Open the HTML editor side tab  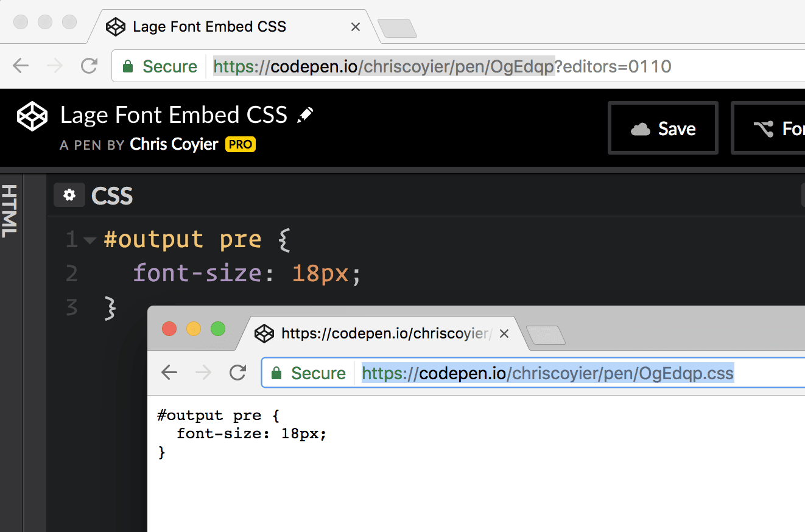click(x=10, y=211)
